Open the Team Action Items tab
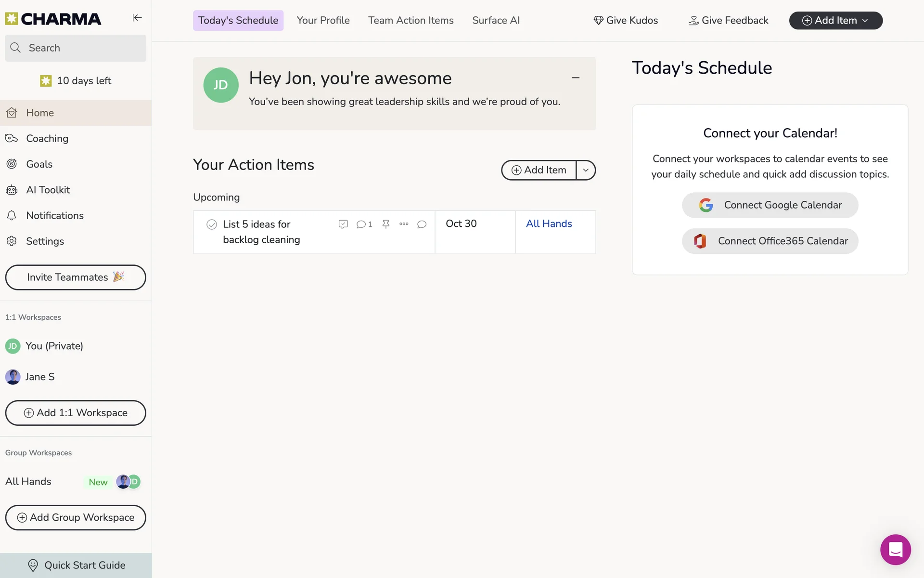This screenshot has height=578, width=924. (x=411, y=20)
